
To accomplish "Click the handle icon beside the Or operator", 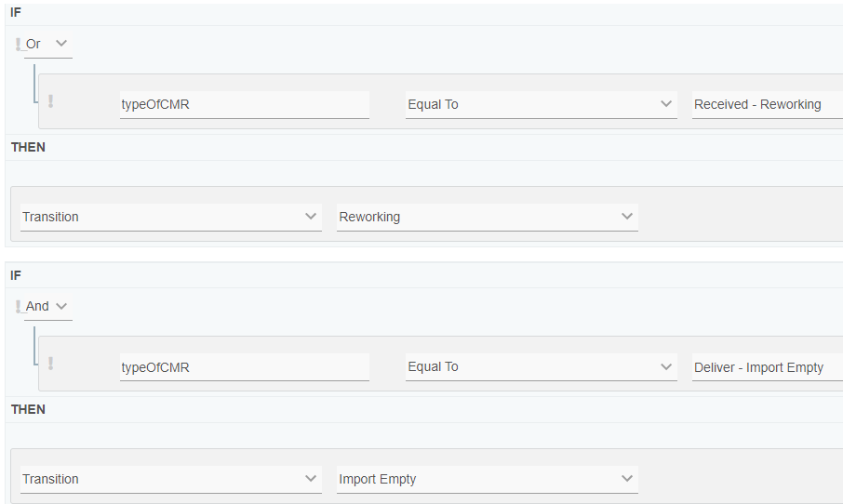I will [19, 44].
